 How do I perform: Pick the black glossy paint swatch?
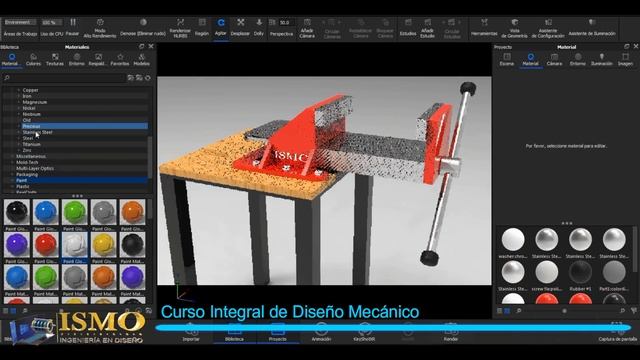pos(17,212)
